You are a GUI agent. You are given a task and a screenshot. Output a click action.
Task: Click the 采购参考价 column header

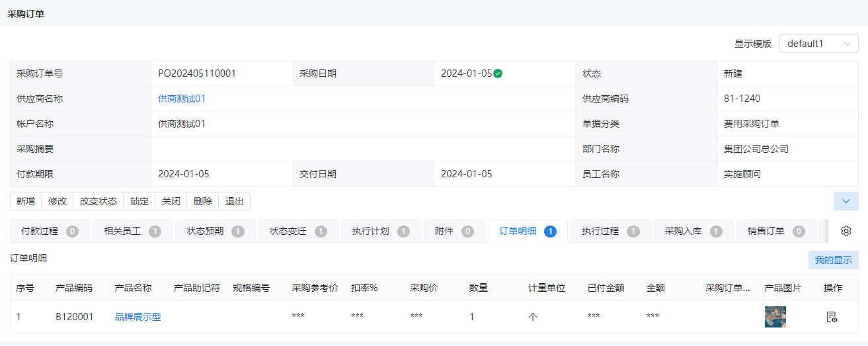click(x=315, y=288)
